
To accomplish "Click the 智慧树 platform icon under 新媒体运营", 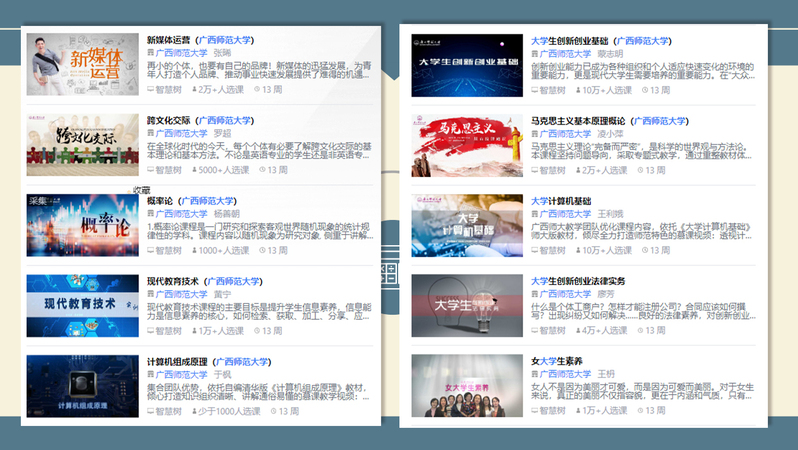I will (x=151, y=89).
